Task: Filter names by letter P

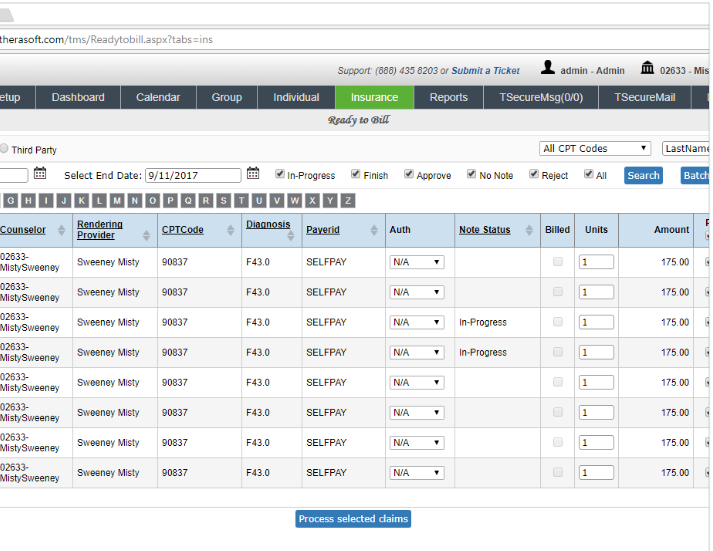Action: pos(170,200)
